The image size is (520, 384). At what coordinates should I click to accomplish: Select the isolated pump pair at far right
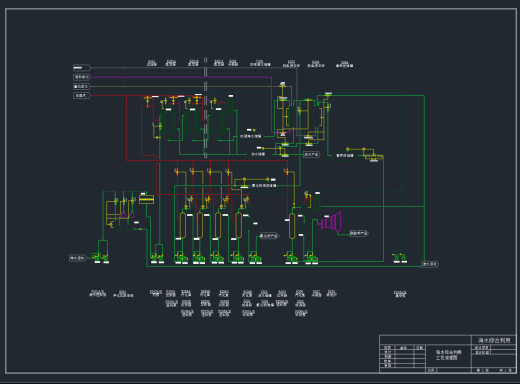(400, 257)
